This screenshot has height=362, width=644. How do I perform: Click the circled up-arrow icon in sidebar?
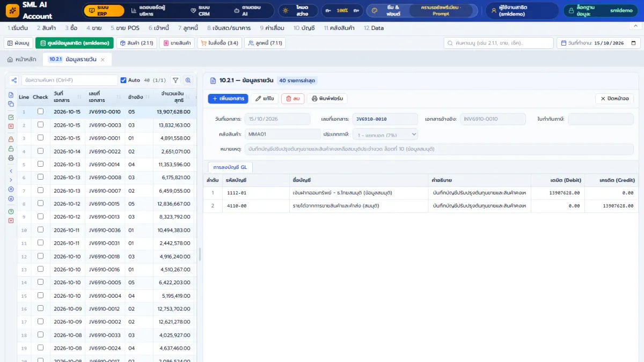click(x=11, y=189)
